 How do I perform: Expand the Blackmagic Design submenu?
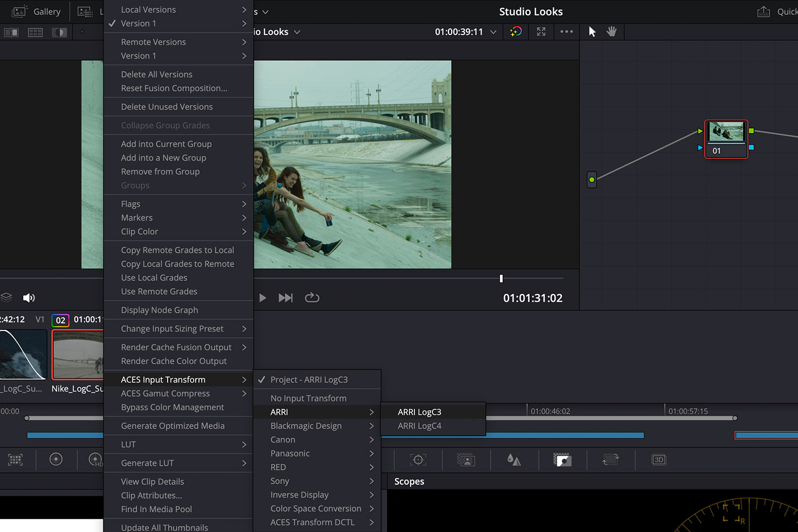[x=306, y=426]
